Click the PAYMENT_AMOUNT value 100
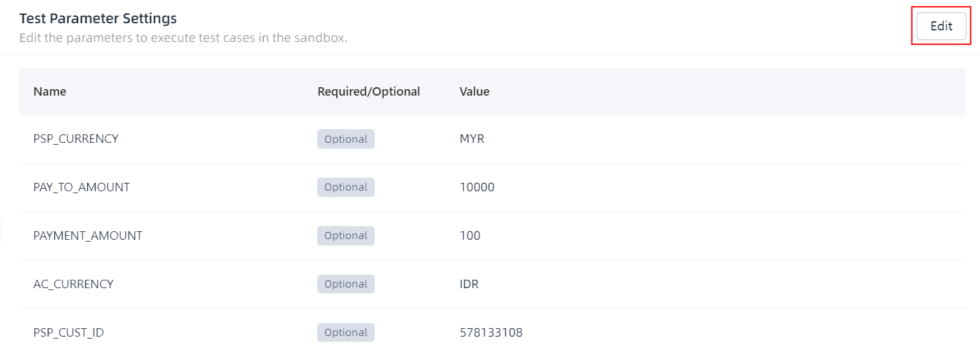The image size is (980, 356). (470, 236)
